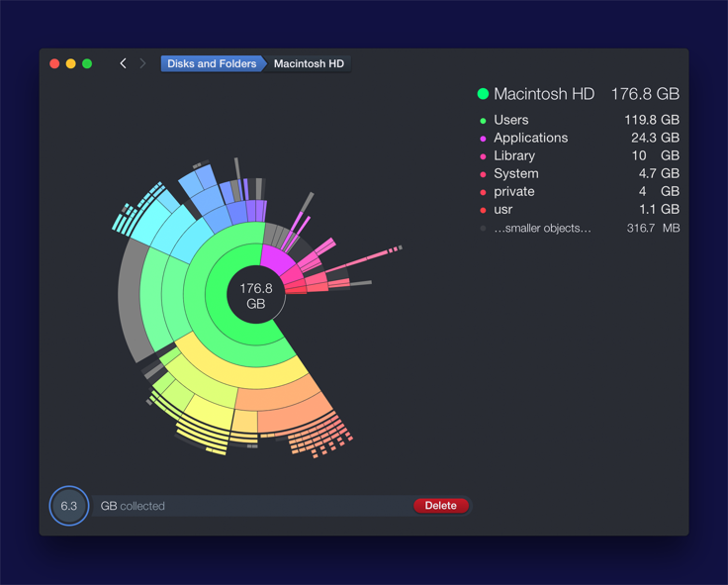Click the green dot beside Users
Viewport: 728px width, 585px height.
click(x=483, y=121)
